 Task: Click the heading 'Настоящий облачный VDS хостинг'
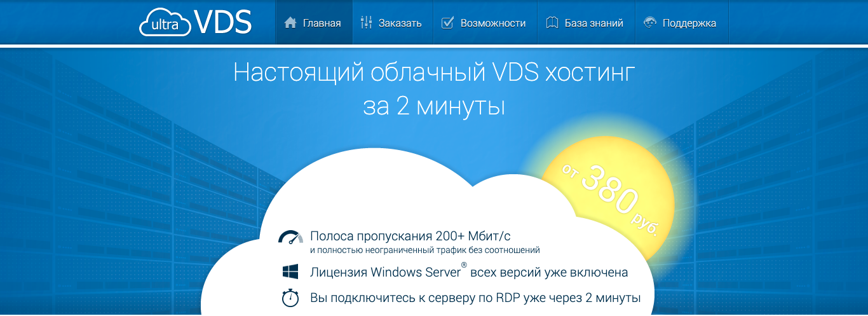pos(434,72)
